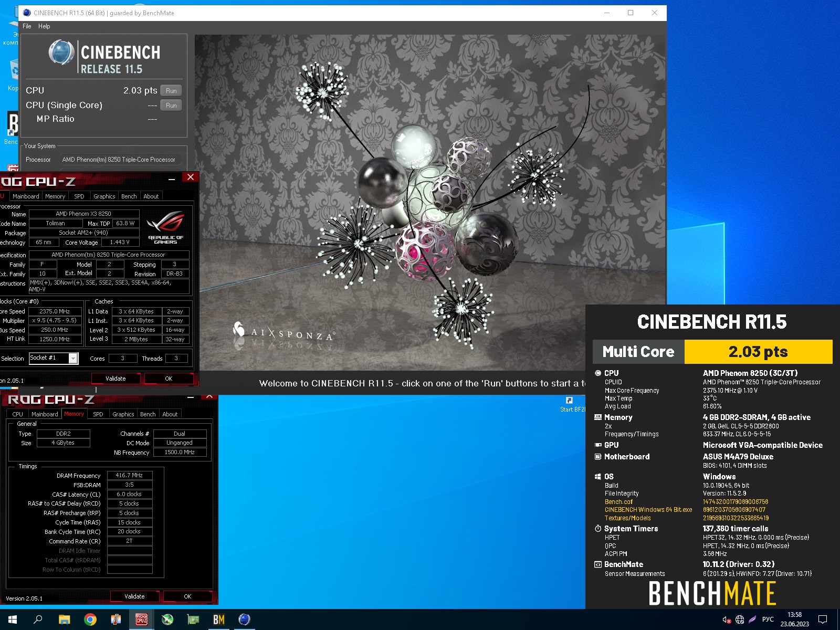Click the Tollman Code Name field
840x630 pixels.
tap(55, 223)
